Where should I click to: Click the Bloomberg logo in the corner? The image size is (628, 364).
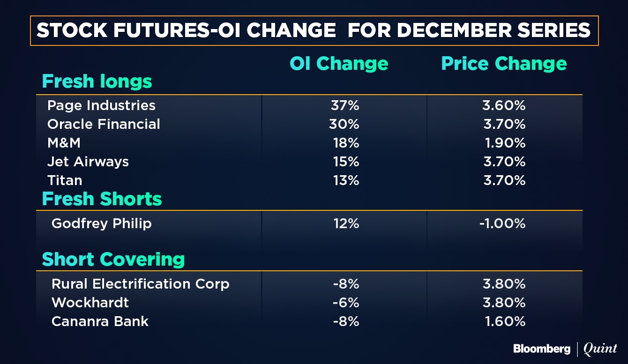pyautogui.click(x=541, y=349)
